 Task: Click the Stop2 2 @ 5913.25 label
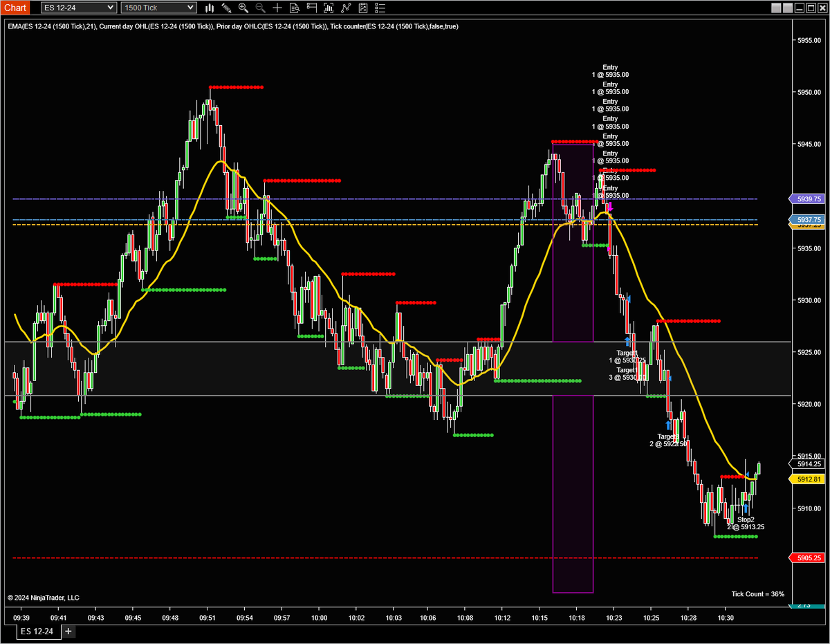coord(745,523)
